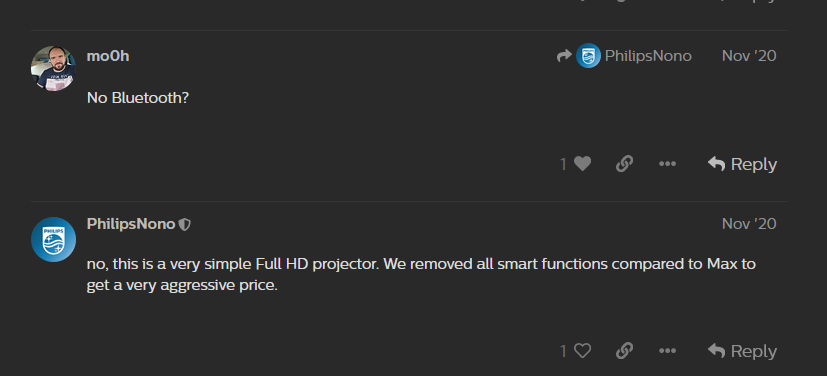The image size is (827, 376).
Task: Copy link to PhilipsNono's reply post
Action: (624, 351)
